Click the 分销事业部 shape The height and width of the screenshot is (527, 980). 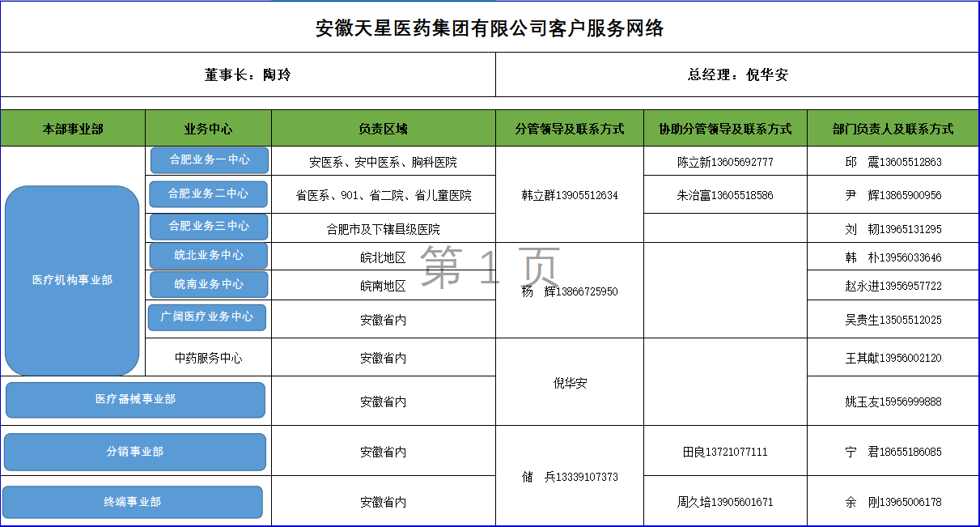pyautogui.click(x=135, y=452)
